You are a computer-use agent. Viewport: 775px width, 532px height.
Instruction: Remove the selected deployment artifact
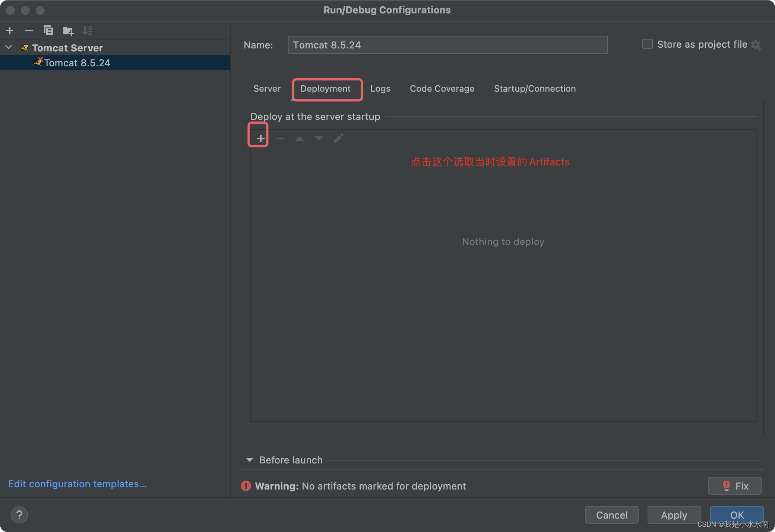[280, 139]
